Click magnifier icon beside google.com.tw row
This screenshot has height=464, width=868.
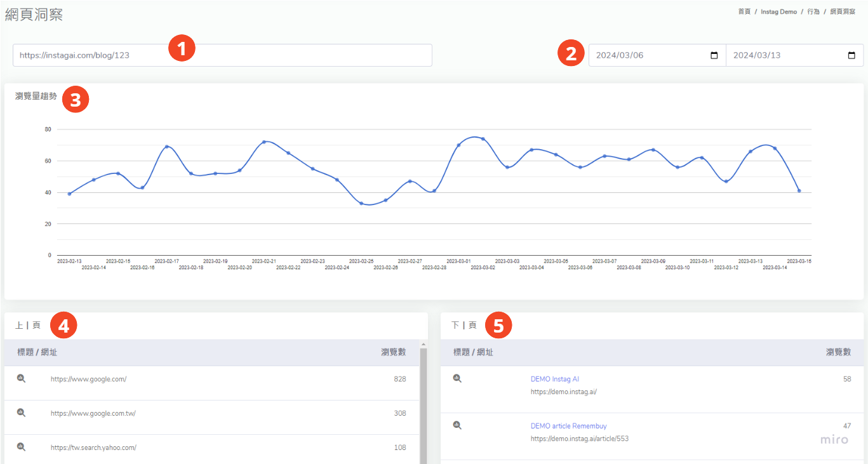pyautogui.click(x=21, y=413)
